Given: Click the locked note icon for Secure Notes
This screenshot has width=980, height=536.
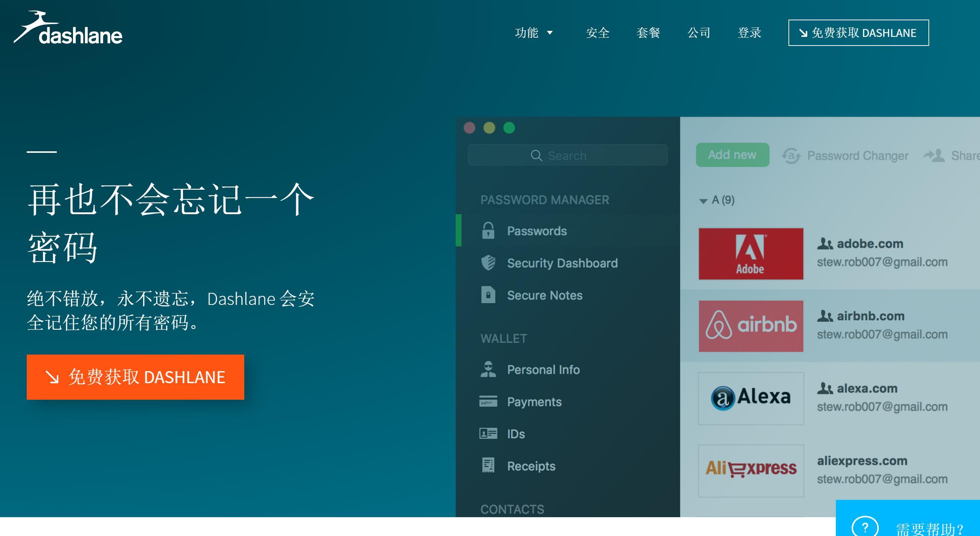Looking at the screenshot, I should 488,295.
